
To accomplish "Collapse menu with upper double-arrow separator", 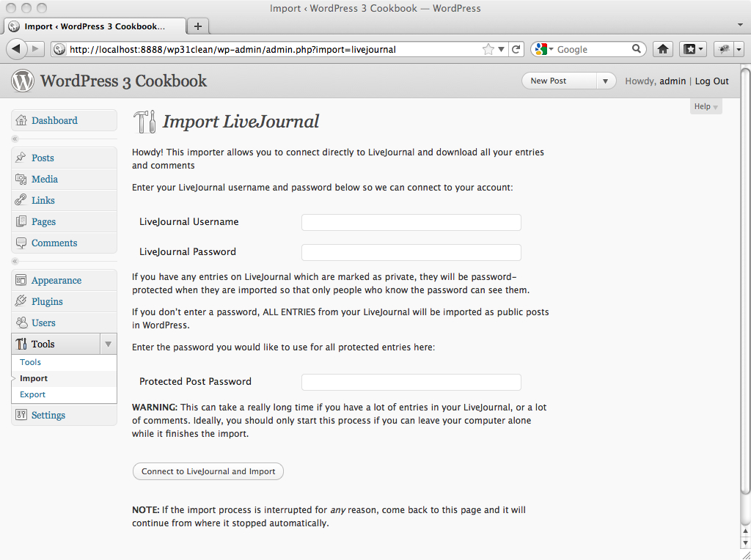I will 15,139.
